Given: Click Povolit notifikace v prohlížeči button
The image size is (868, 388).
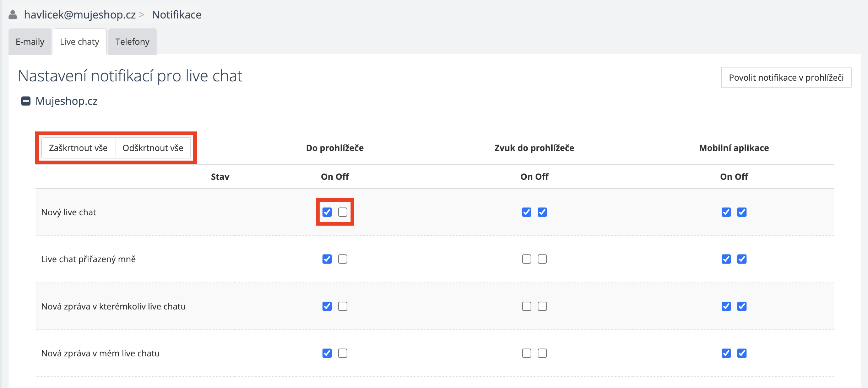Looking at the screenshot, I should (786, 77).
